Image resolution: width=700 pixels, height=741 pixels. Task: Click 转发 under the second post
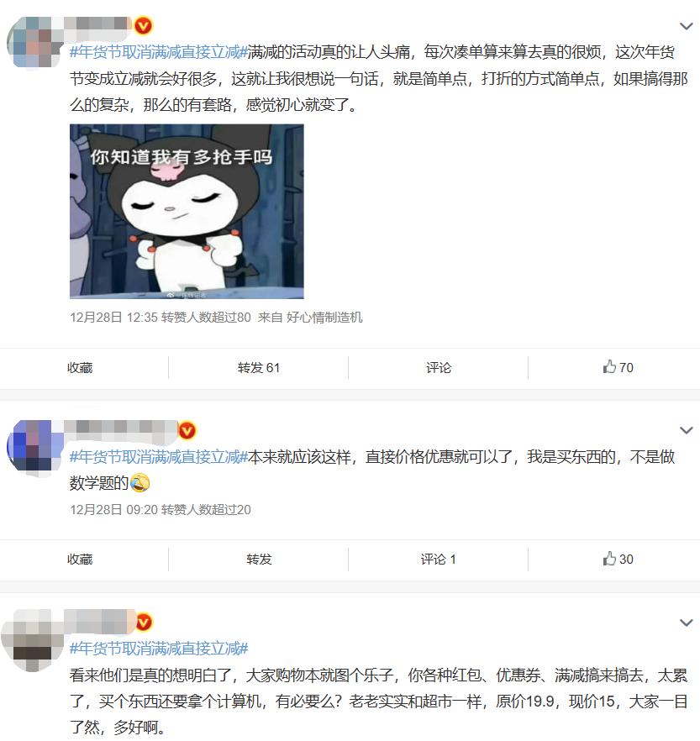(x=259, y=560)
